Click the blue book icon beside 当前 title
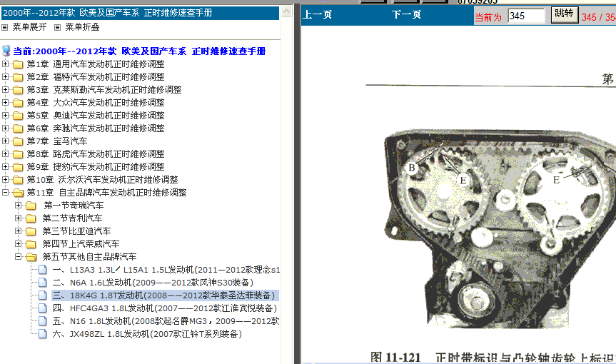Screen dimensions: 616x364 point(6,51)
